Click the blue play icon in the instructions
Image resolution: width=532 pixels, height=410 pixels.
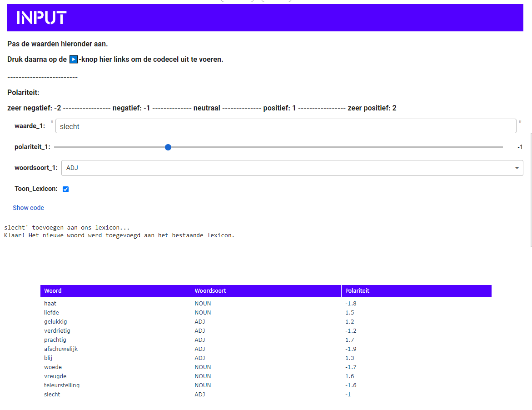(74, 60)
